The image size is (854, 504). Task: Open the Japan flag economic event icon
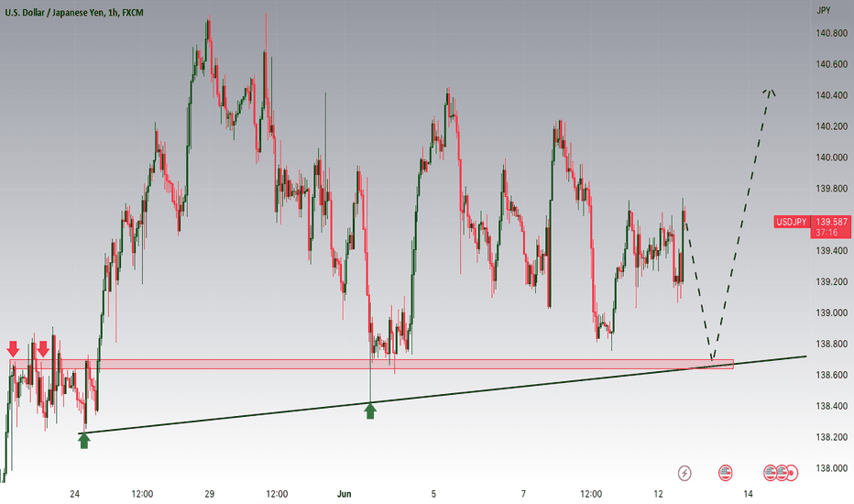(x=792, y=473)
